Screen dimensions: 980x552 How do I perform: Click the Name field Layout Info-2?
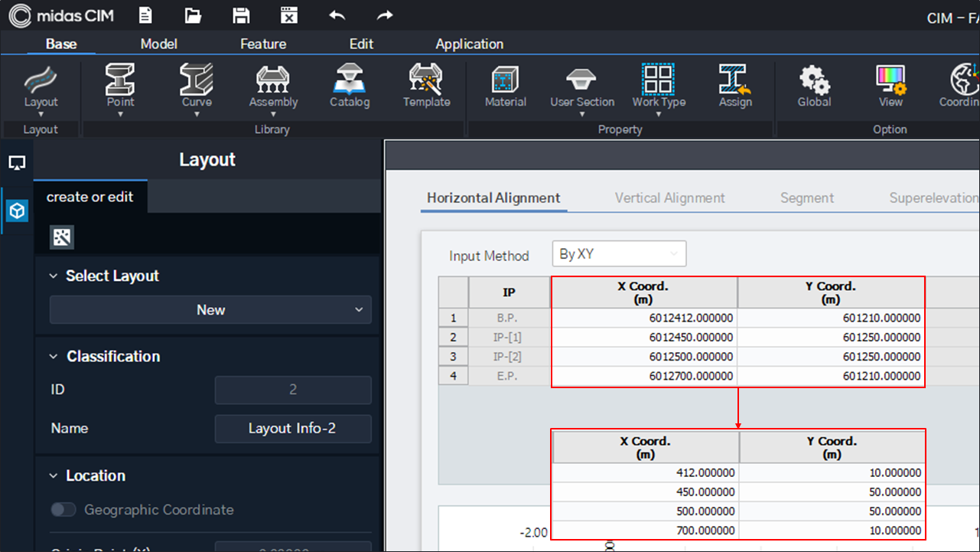(x=293, y=429)
